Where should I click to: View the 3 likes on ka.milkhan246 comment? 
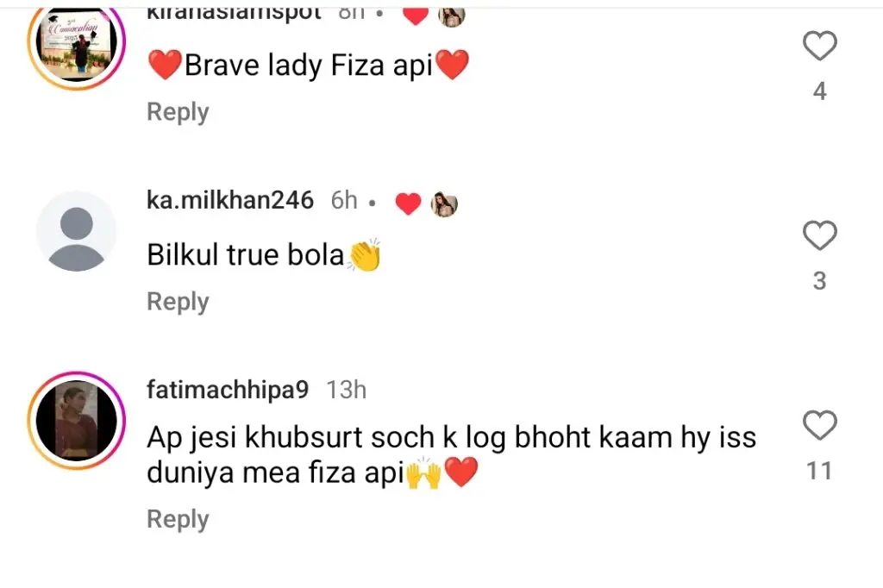coord(820,281)
